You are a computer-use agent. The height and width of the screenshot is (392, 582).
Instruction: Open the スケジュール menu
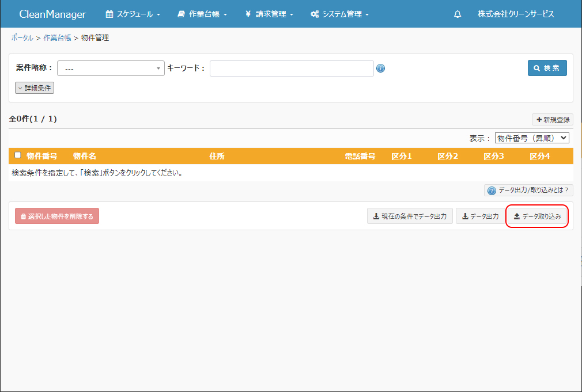click(x=133, y=14)
